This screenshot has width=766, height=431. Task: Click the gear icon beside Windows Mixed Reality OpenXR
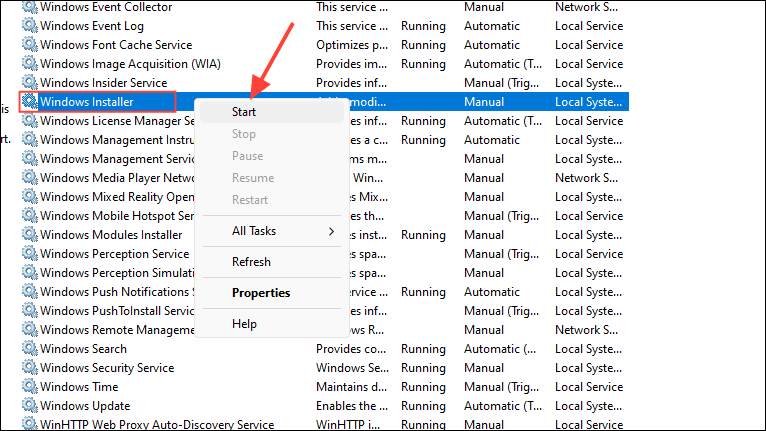[x=30, y=196]
